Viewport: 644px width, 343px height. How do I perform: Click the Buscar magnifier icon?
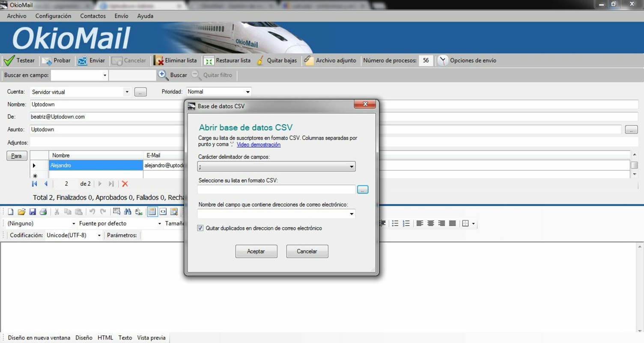coord(163,75)
